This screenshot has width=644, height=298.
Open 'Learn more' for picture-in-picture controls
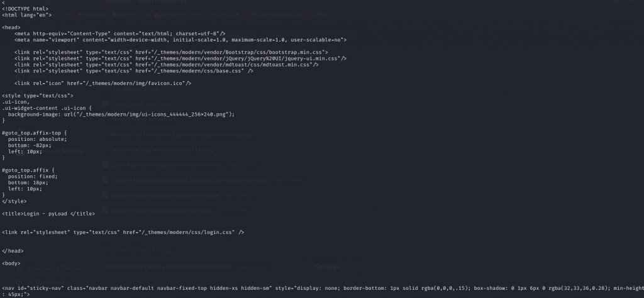(243, 164)
